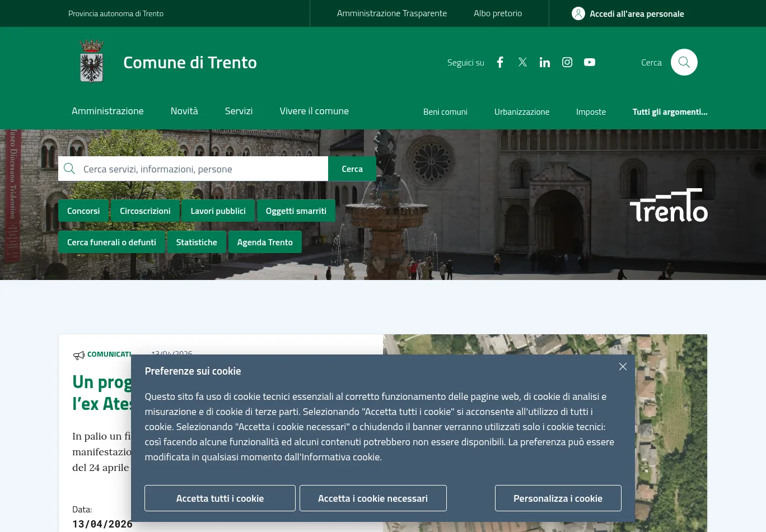Open the Vivere il comune section
Image resolution: width=766 pixels, height=532 pixels.
pyautogui.click(x=314, y=111)
